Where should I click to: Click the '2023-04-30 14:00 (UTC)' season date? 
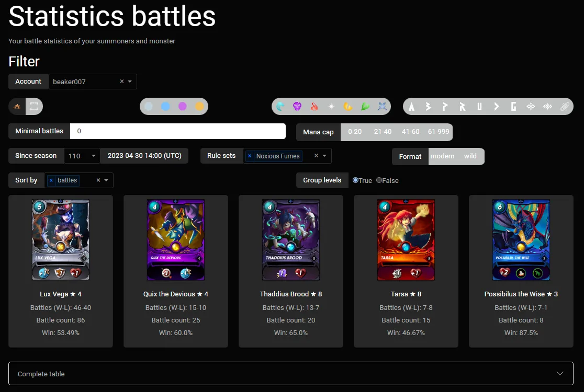point(144,156)
